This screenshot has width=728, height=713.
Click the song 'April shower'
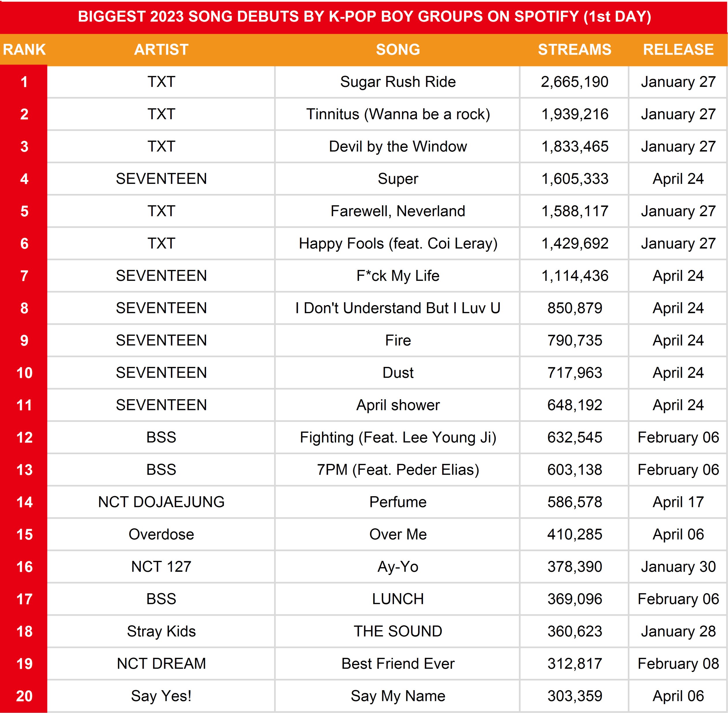pyautogui.click(x=398, y=405)
